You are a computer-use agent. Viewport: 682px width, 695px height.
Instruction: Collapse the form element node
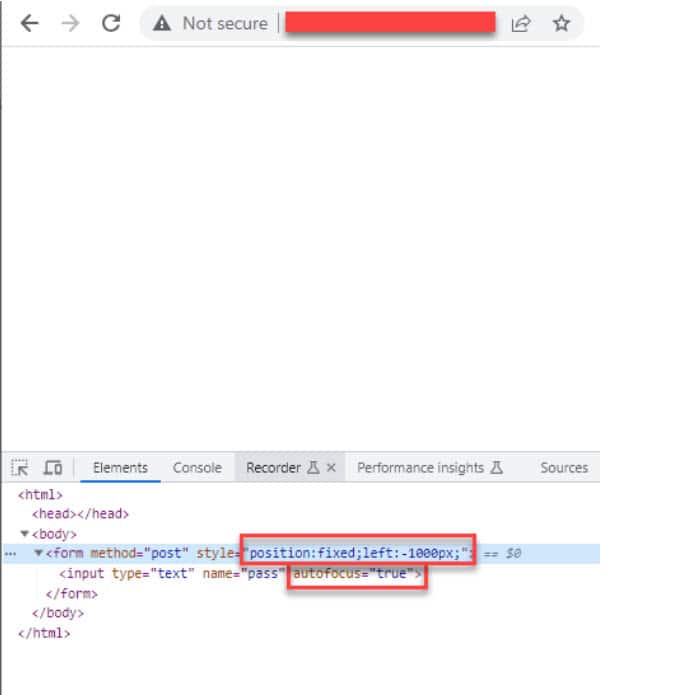38,554
